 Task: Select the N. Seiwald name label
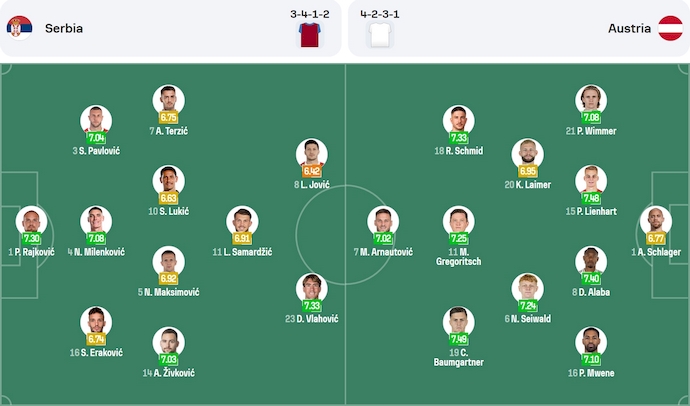pyautogui.click(x=526, y=319)
